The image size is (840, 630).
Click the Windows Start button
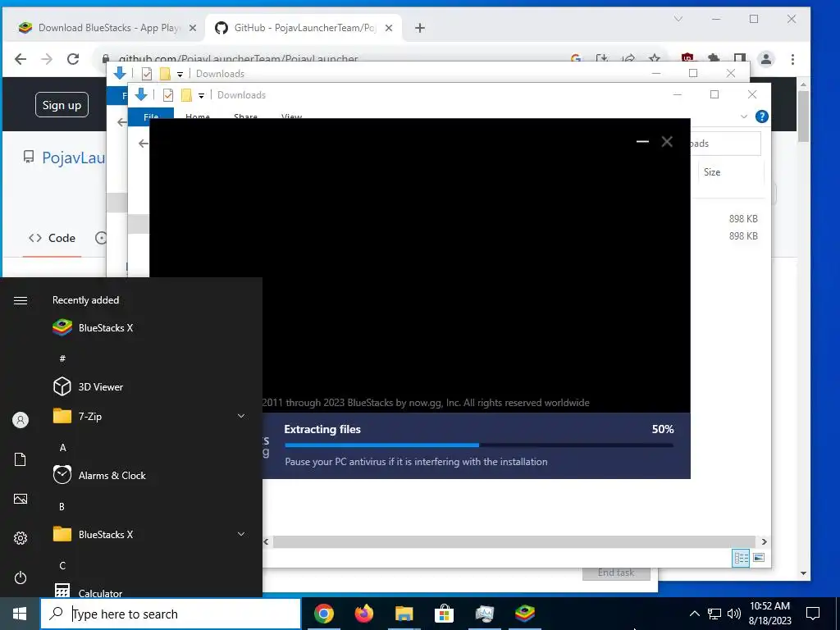[20, 614]
